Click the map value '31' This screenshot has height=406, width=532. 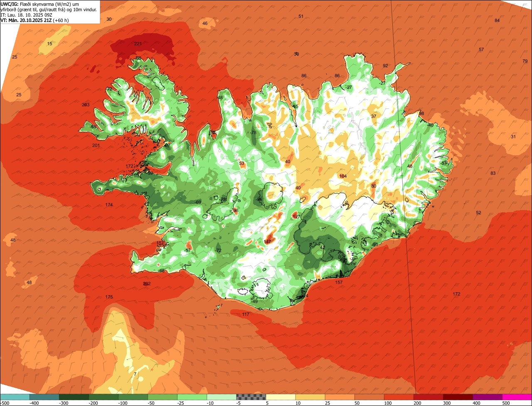coord(513,137)
